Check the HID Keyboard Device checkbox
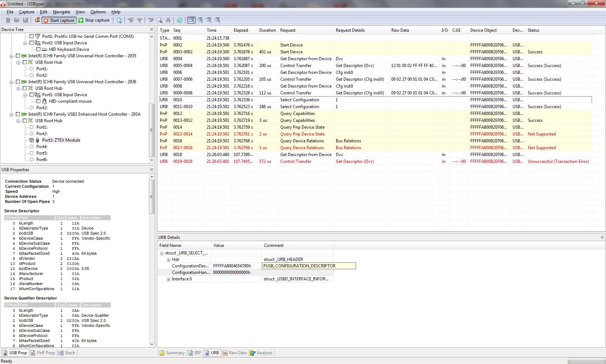 pos(39,49)
